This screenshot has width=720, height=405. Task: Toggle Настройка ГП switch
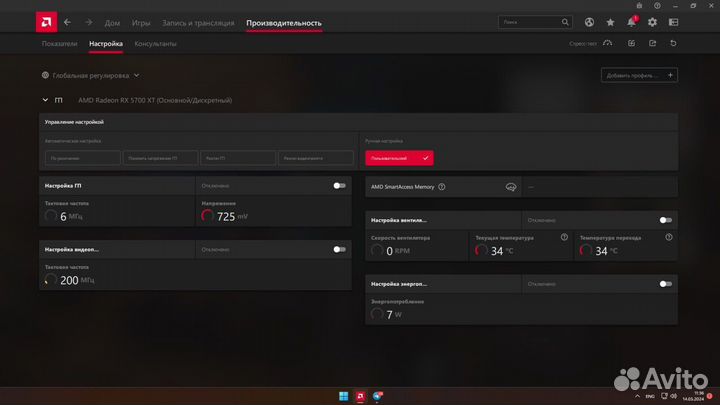point(339,186)
